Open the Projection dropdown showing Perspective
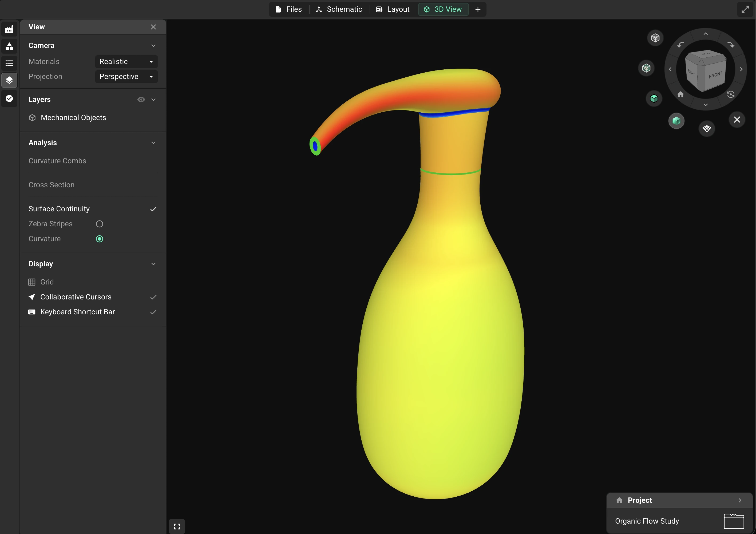Screen dimensions: 756x534 126,76
